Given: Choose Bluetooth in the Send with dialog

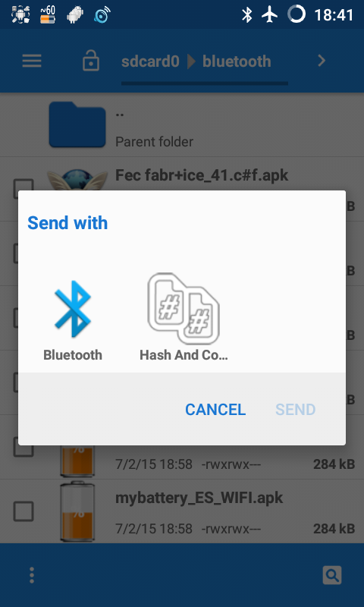Looking at the screenshot, I should tap(73, 321).
